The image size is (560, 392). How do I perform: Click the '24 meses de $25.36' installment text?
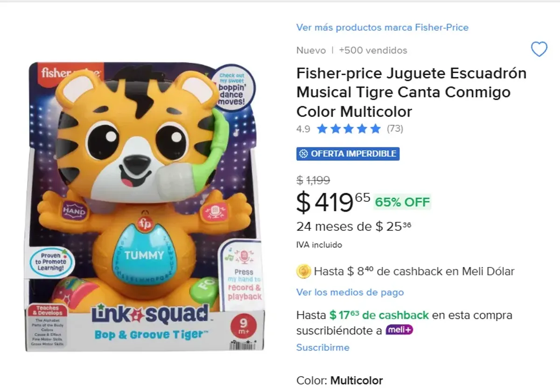click(354, 227)
